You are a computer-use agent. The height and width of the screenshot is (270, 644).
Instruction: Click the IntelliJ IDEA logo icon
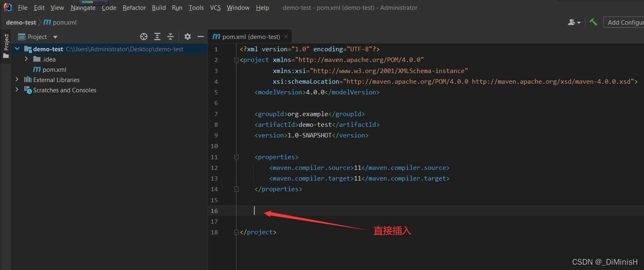(x=7, y=7)
